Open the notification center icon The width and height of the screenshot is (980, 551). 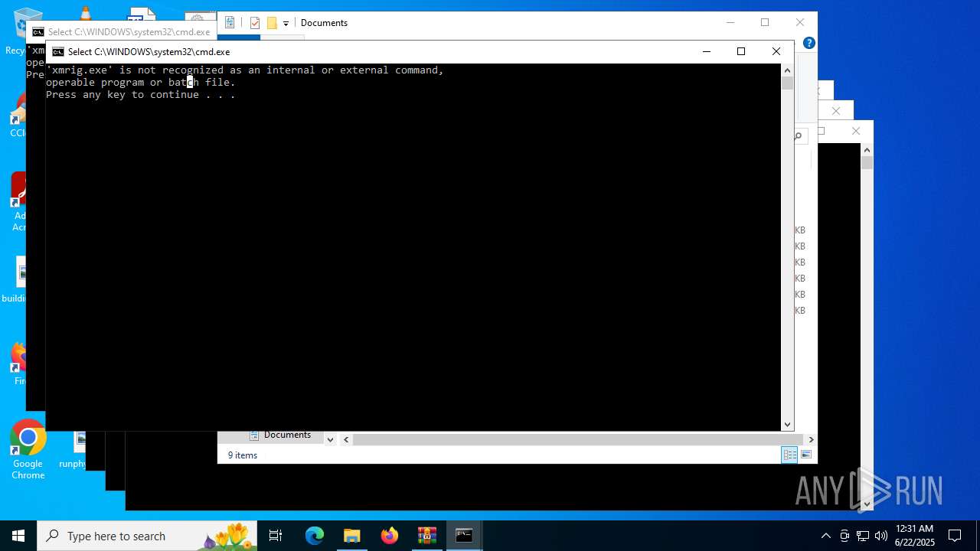pos(955,536)
